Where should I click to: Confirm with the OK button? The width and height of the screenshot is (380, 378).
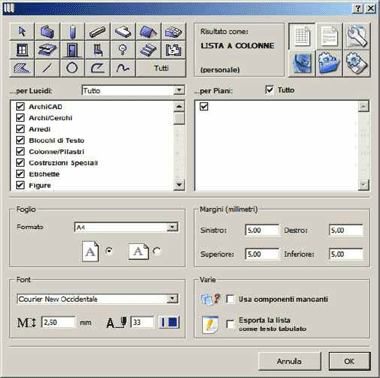coord(349,361)
